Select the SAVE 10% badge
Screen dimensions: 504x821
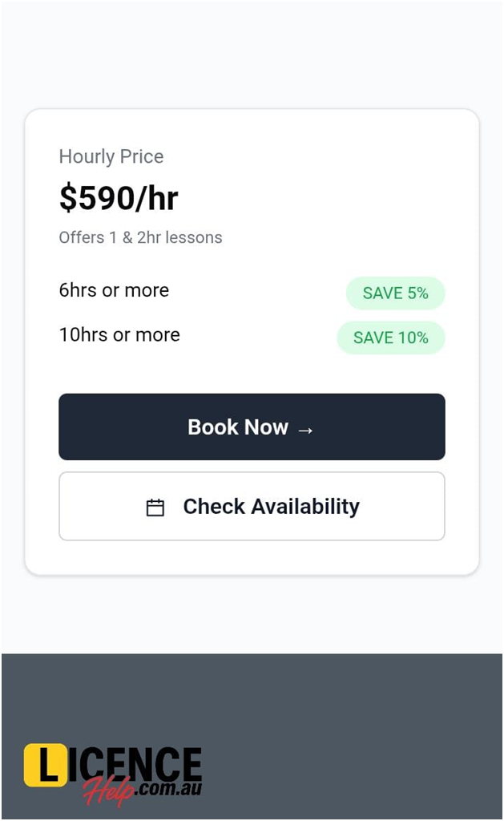click(x=390, y=338)
